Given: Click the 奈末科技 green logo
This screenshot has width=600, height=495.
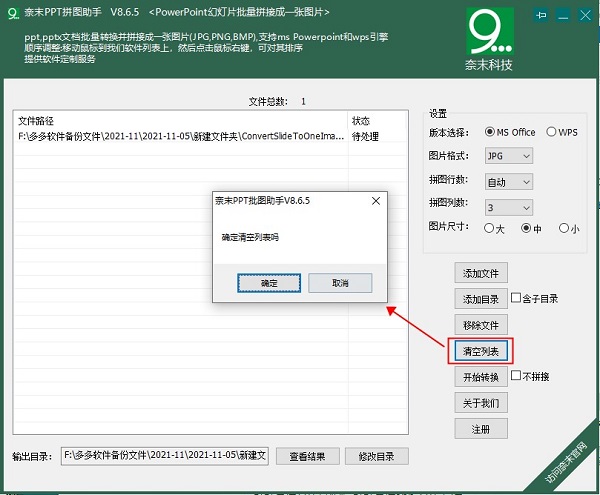Looking at the screenshot, I should click(x=490, y=31).
